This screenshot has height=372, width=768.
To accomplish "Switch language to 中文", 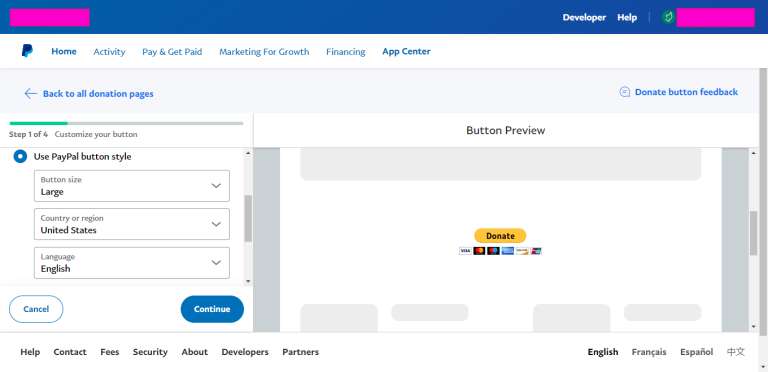I will [736, 352].
